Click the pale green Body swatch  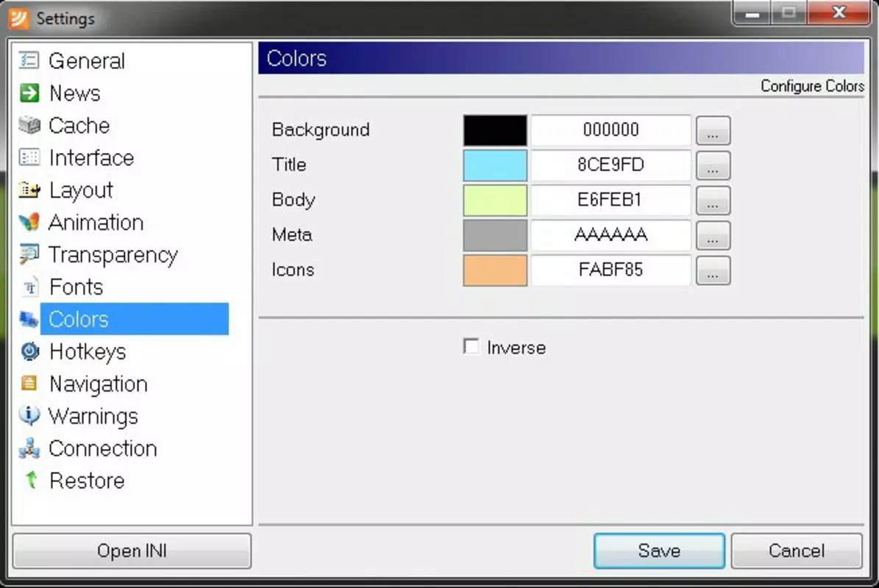495,200
